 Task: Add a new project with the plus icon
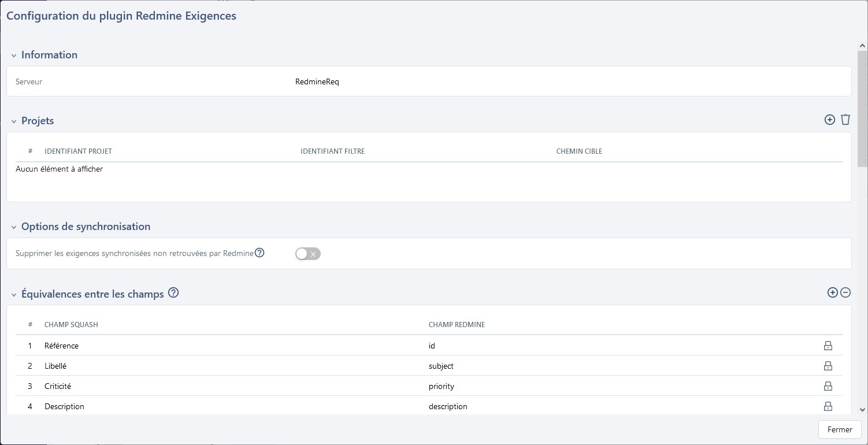coord(830,120)
